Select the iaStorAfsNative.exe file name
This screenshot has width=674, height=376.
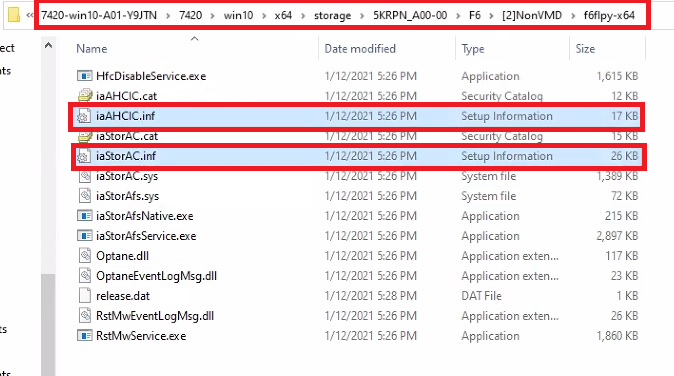pos(144,216)
